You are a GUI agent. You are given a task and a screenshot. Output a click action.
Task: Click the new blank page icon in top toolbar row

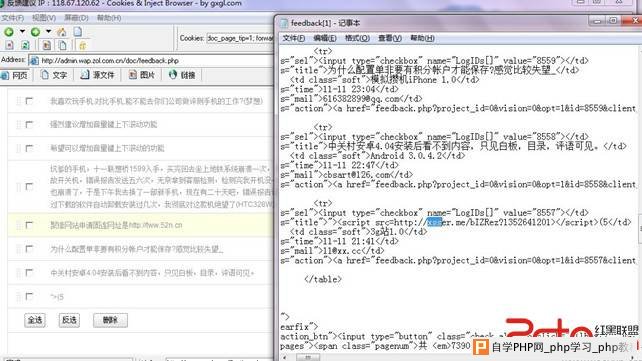[x=78, y=32]
